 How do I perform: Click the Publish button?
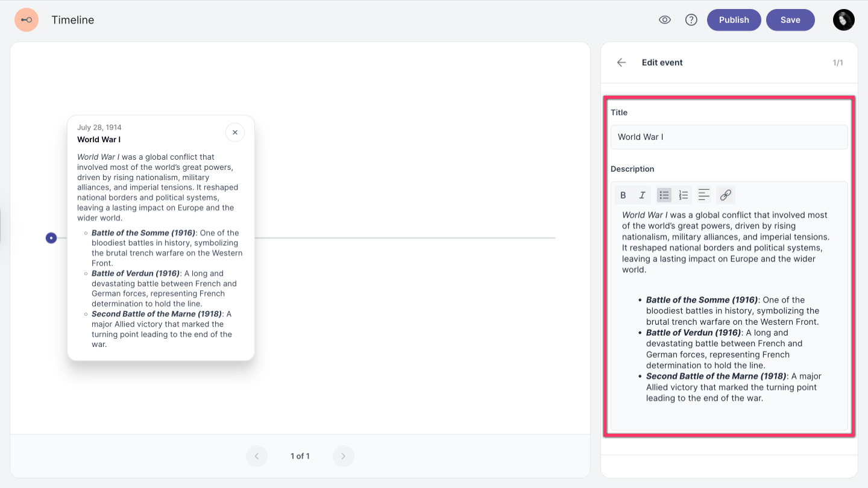(734, 20)
